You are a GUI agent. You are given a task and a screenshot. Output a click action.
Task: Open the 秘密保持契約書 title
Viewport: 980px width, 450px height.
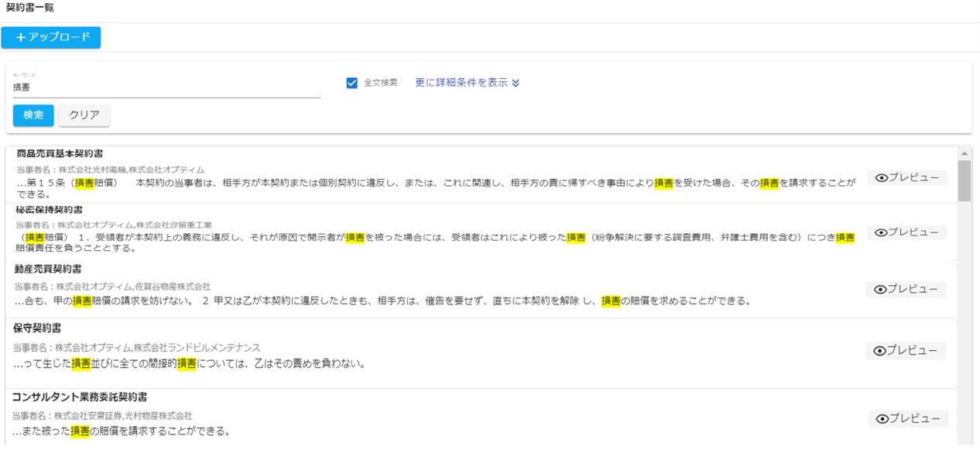point(49,210)
